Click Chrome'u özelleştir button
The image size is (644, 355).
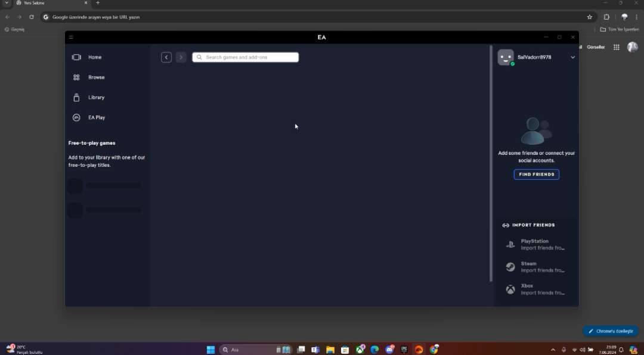click(x=611, y=331)
